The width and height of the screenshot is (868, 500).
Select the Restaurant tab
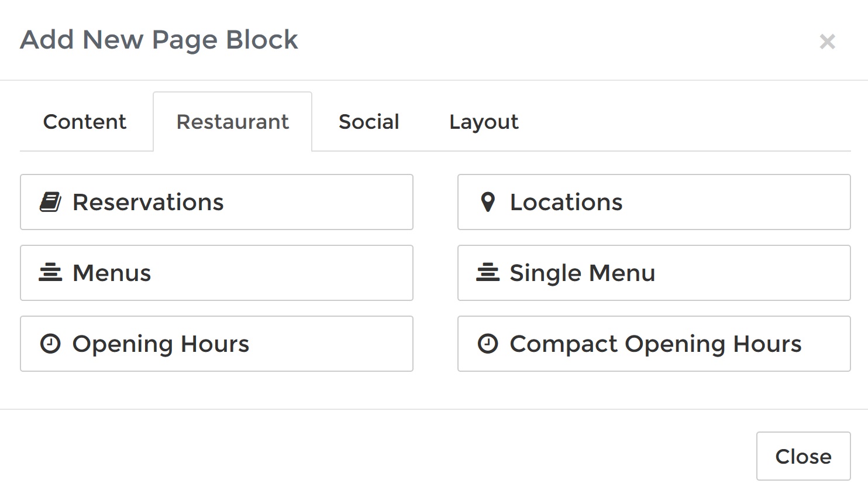click(x=232, y=122)
